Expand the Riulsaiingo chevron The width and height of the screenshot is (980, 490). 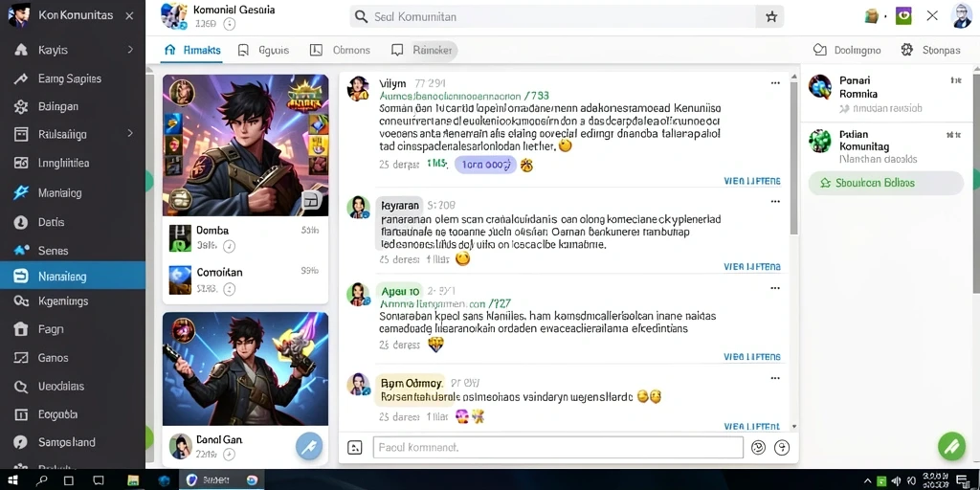(x=130, y=133)
